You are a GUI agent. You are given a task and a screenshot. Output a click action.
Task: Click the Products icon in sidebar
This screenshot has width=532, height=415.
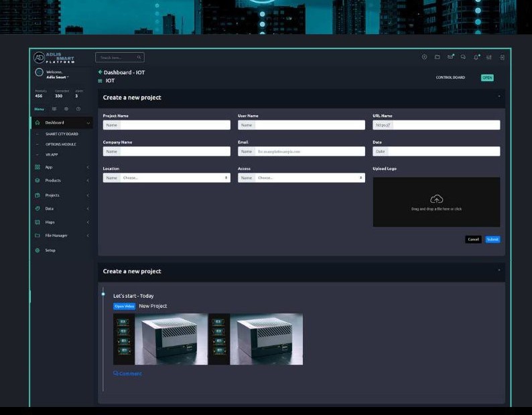coord(38,180)
